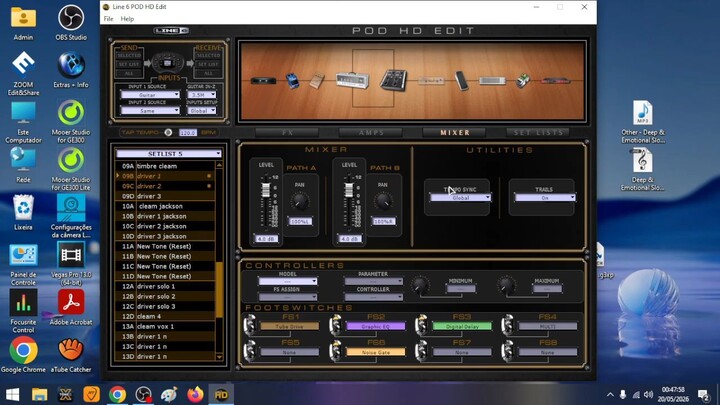
Task: Toggle the FS2 footswitch icon
Action: tap(336, 324)
